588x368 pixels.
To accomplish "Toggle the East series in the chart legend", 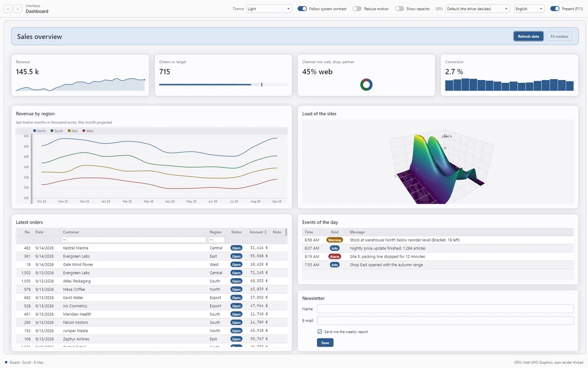I will point(73,131).
